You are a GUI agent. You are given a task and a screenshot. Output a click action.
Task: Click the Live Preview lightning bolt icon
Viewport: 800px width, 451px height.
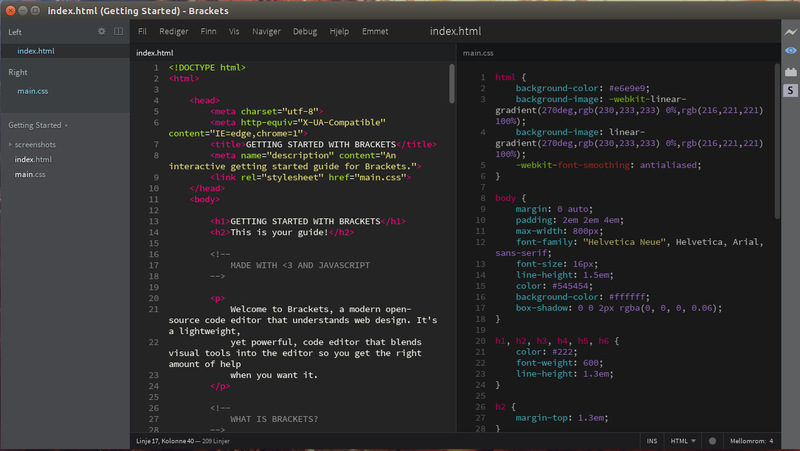pos(789,31)
